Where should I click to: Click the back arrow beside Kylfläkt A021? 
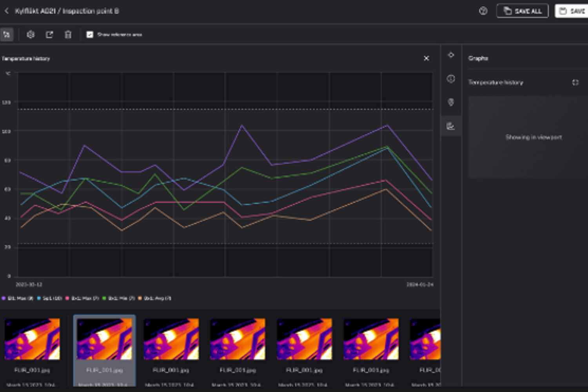tap(7, 11)
